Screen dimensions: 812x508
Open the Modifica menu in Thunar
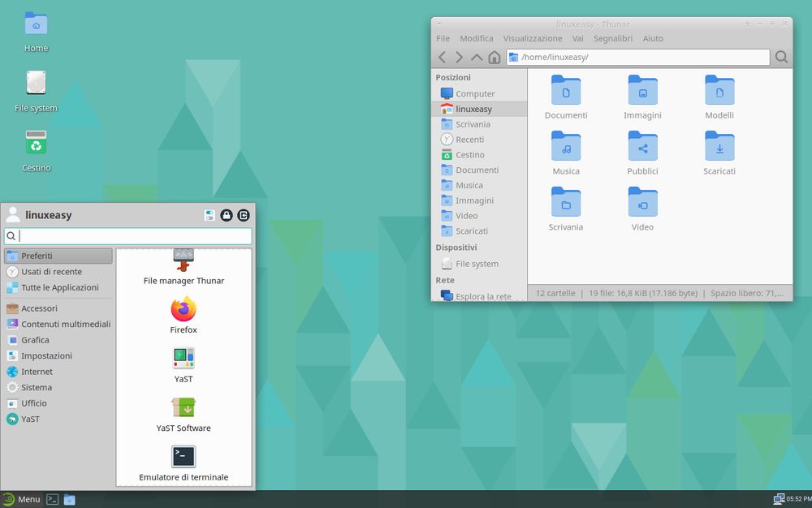477,38
